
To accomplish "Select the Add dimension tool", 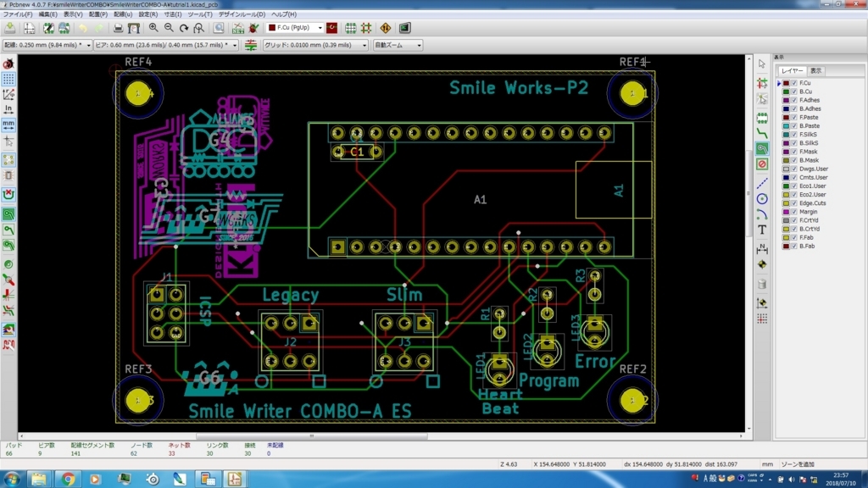I will [762, 249].
